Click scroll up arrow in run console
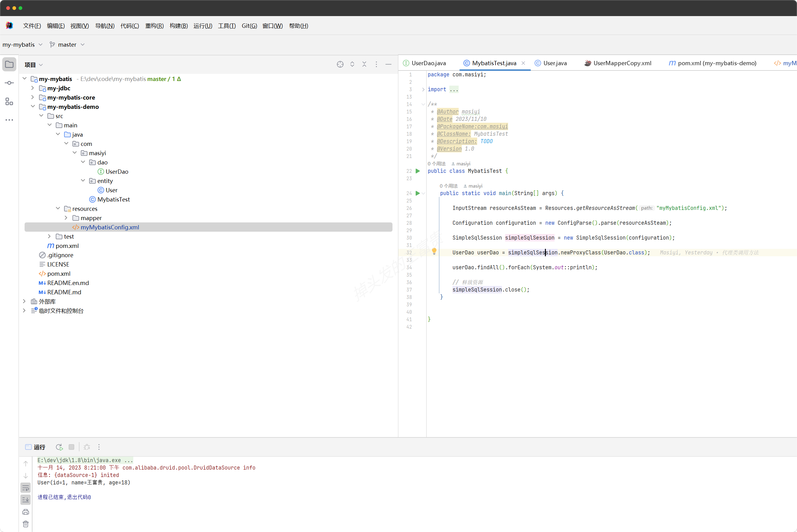797x532 pixels. click(26, 464)
